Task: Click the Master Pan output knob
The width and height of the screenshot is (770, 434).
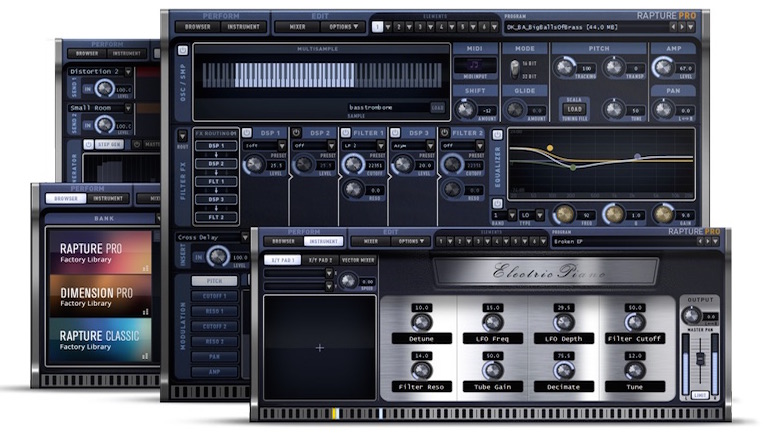Action: tap(692, 315)
